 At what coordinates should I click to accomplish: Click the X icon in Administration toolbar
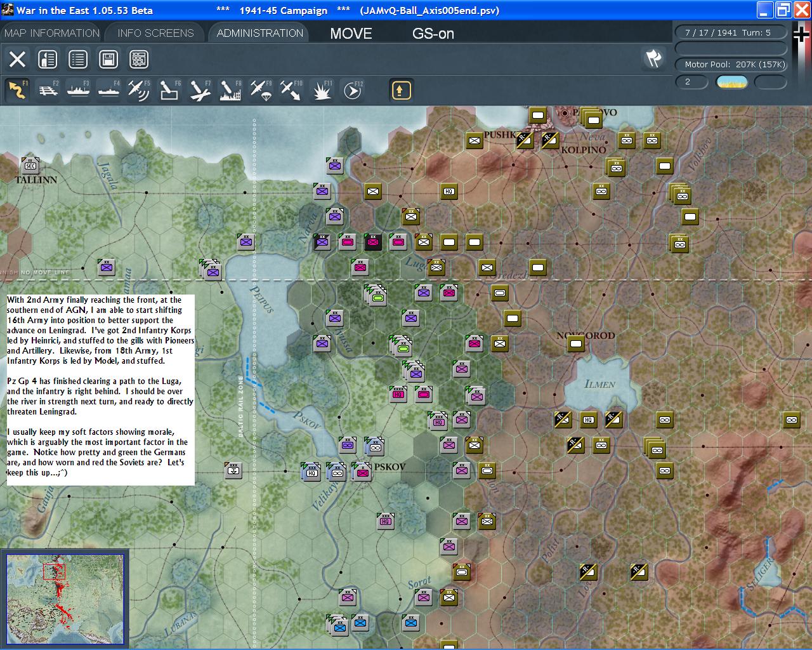[x=17, y=60]
